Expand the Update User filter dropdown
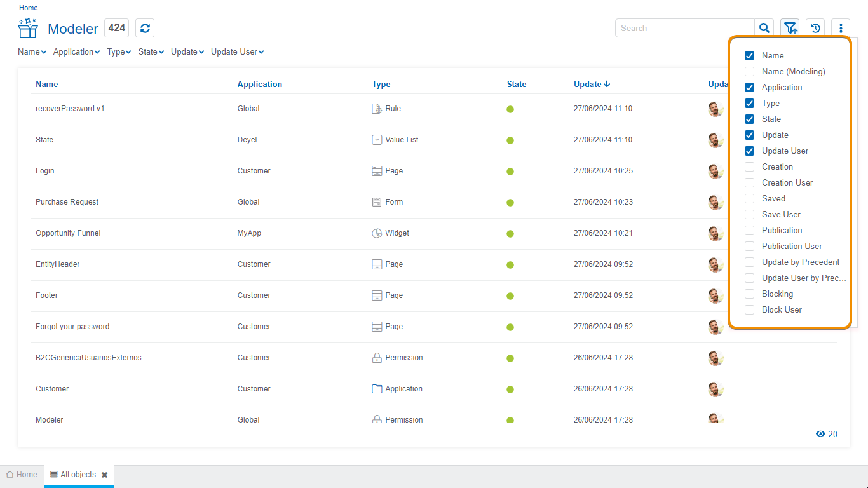 pyautogui.click(x=237, y=52)
